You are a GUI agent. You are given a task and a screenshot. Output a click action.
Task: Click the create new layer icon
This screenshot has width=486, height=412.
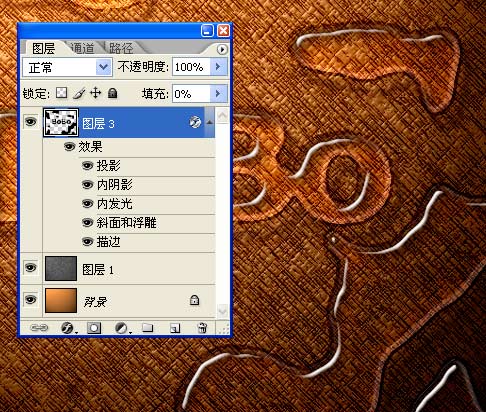[175, 328]
